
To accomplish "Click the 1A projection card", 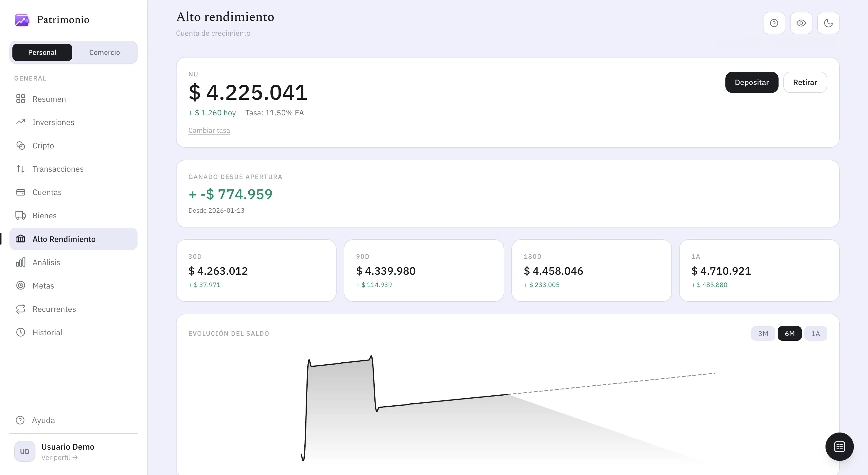I will coord(759,270).
